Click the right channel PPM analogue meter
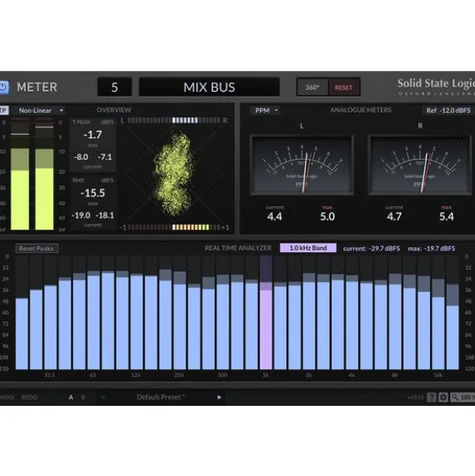The height and width of the screenshot is (476, 475). click(x=420, y=165)
